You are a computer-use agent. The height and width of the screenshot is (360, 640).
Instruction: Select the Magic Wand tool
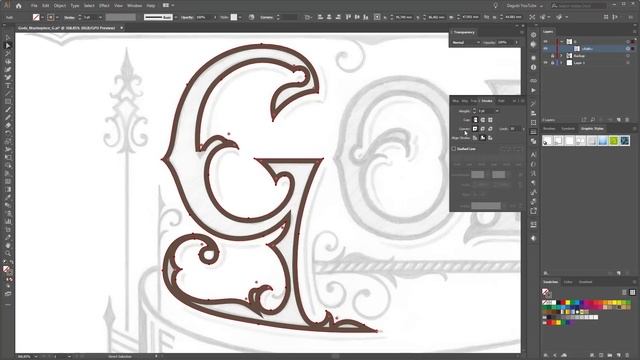(x=8, y=53)
